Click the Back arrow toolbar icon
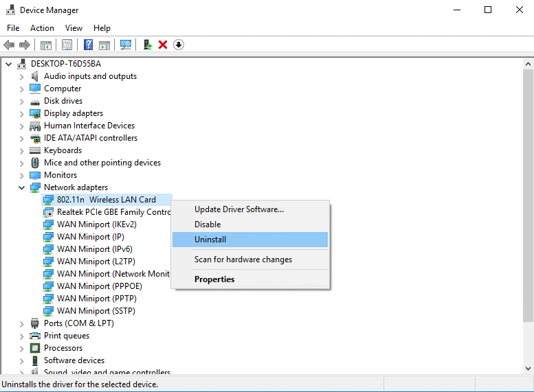Screen dimensions: 534x392 (9, 45)
